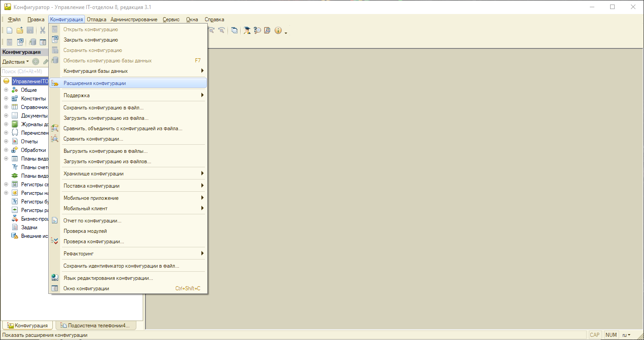Select the Задачи tree item

click(x=29, y=227)
